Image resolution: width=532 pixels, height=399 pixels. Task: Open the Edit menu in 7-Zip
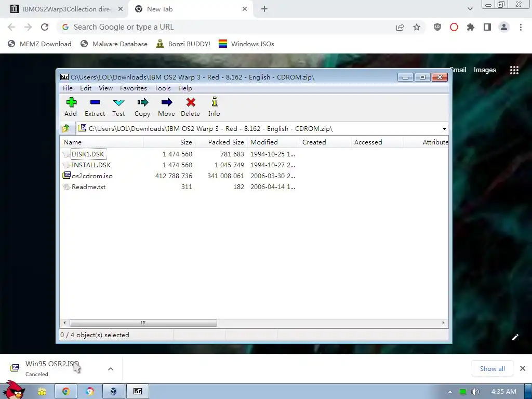(x=86, y=88)
